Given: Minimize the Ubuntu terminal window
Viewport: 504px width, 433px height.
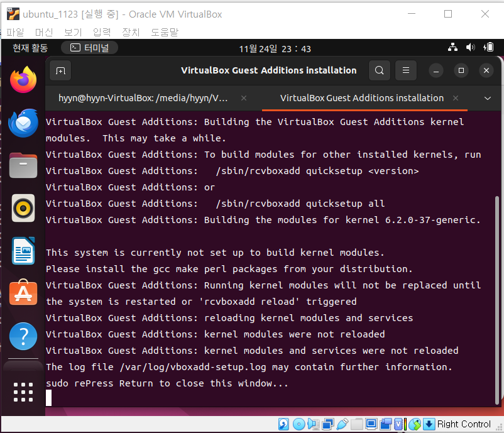Looking at the screenshot, I should click(x=436, y=70).
